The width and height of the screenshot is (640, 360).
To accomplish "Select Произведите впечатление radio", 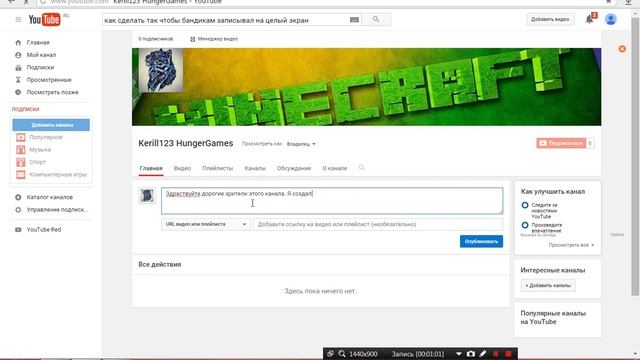I will (525, 225).
